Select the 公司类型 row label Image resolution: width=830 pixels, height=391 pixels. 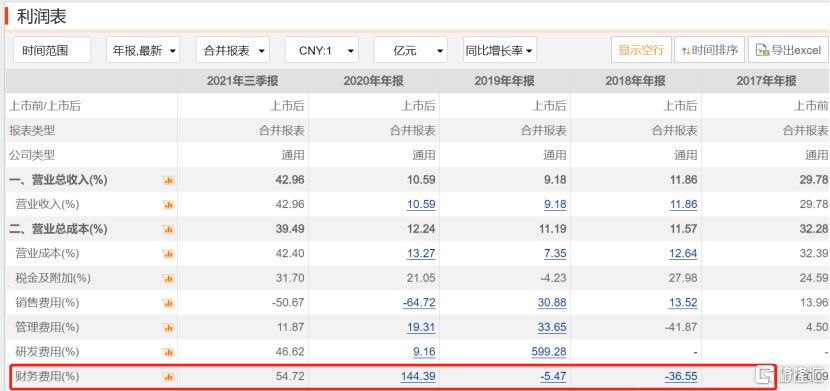click(32, 155)
